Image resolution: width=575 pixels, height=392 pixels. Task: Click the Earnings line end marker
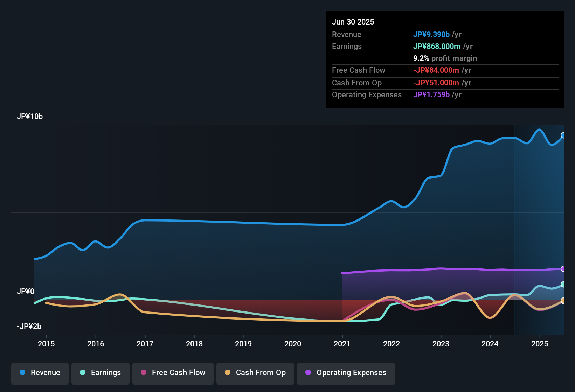[x=563, y=285]
